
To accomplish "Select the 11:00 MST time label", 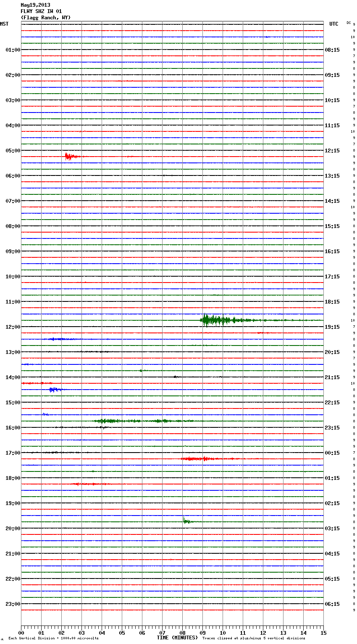I will coord(13,302).
